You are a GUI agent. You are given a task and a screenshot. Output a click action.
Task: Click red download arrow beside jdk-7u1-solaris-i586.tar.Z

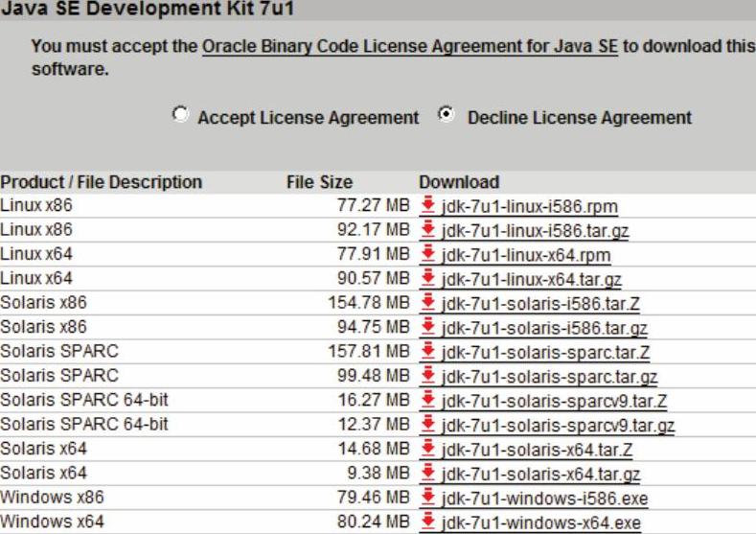point(427,302)
